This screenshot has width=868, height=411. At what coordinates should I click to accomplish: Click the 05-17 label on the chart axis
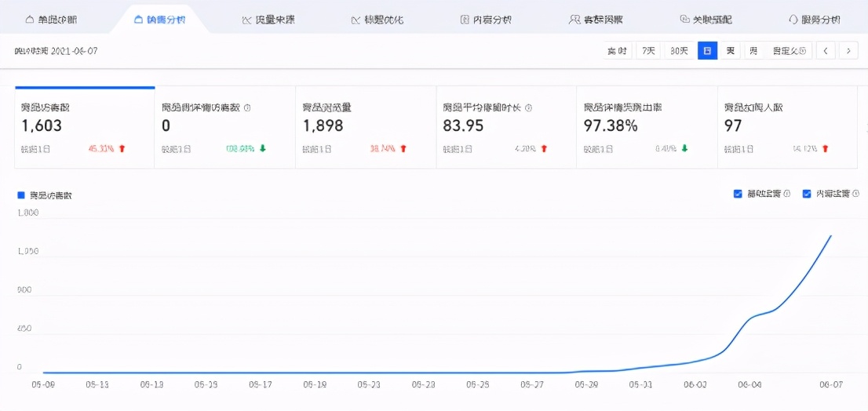point(261,384)
